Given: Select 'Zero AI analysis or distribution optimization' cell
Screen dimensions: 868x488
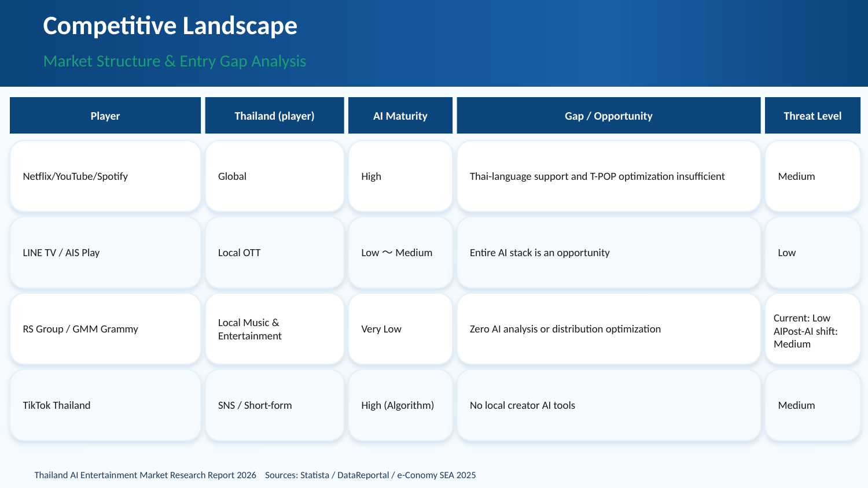Looking at the screenshot, I should pos(609,329).
